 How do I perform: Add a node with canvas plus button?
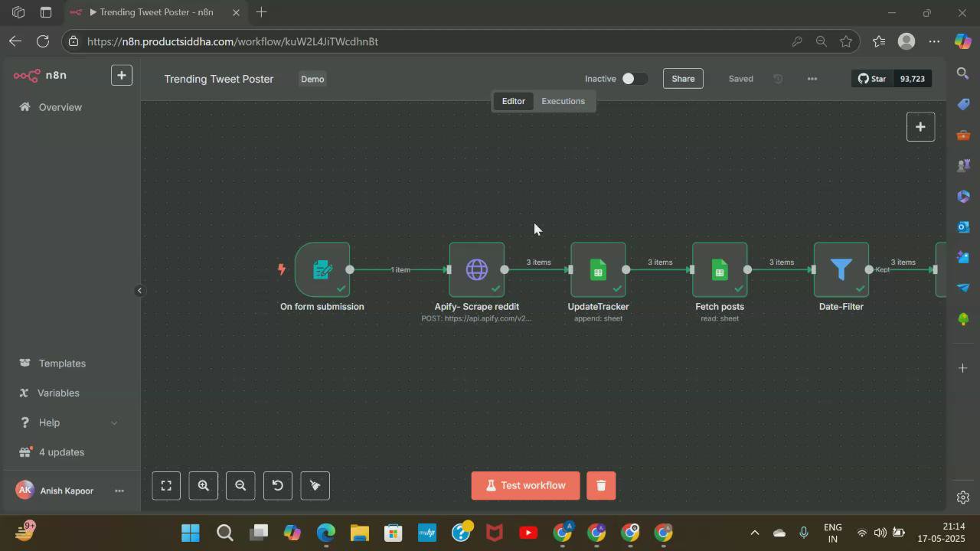point(920,127)
